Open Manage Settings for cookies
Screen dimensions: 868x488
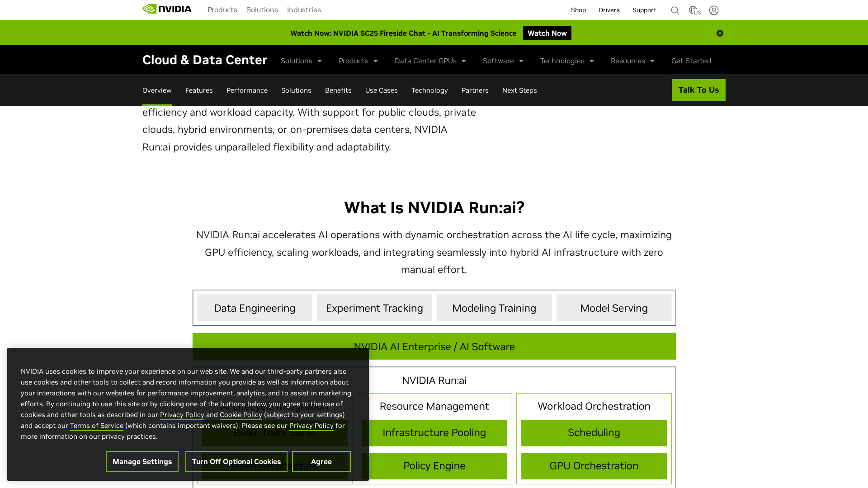(x=142, y=461)
